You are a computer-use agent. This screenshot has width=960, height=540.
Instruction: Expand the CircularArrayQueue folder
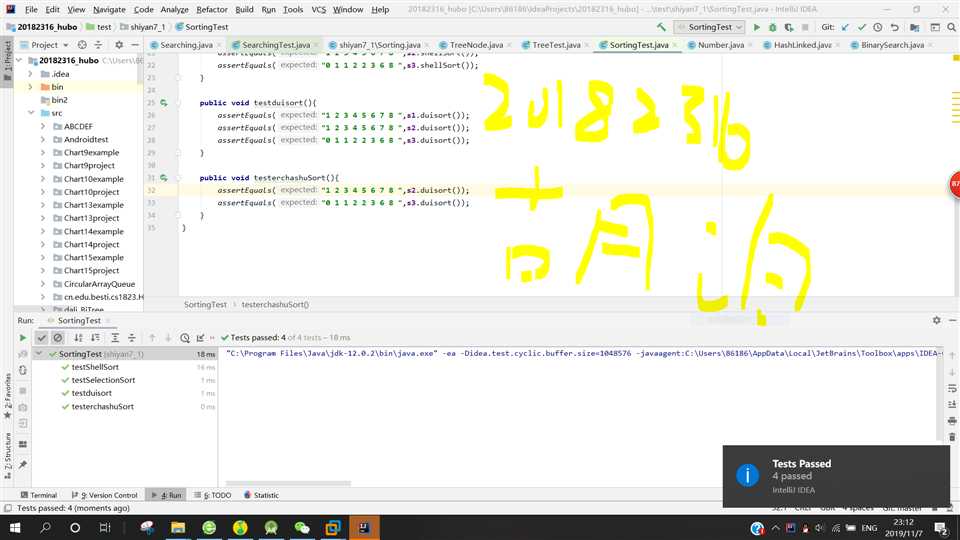tap(43, 284)
